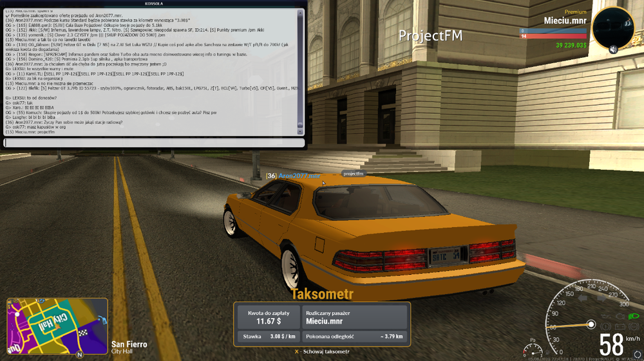
Task: Click the console scrollbar up arrow
Action: [x=300, y=13]
